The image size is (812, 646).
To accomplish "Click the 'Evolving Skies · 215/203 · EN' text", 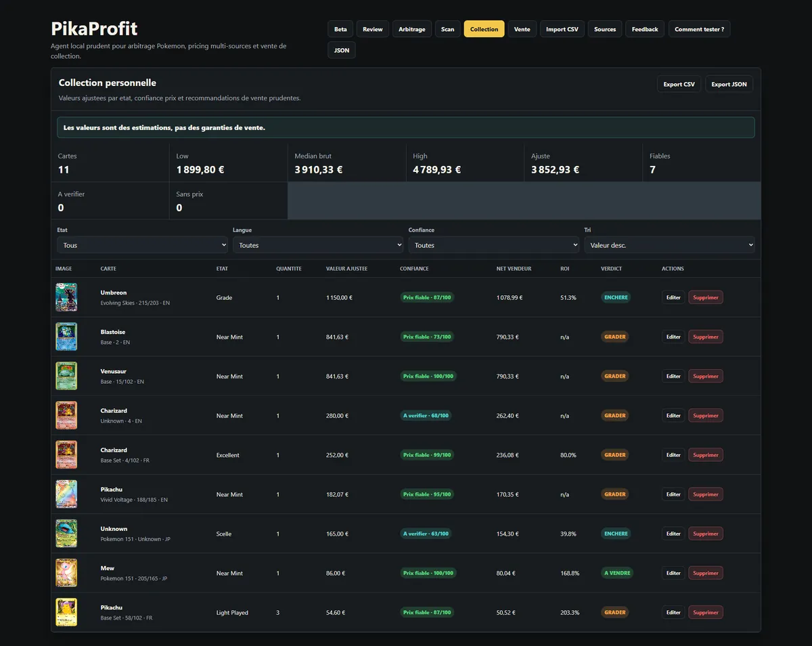I will tap(135, 303).
